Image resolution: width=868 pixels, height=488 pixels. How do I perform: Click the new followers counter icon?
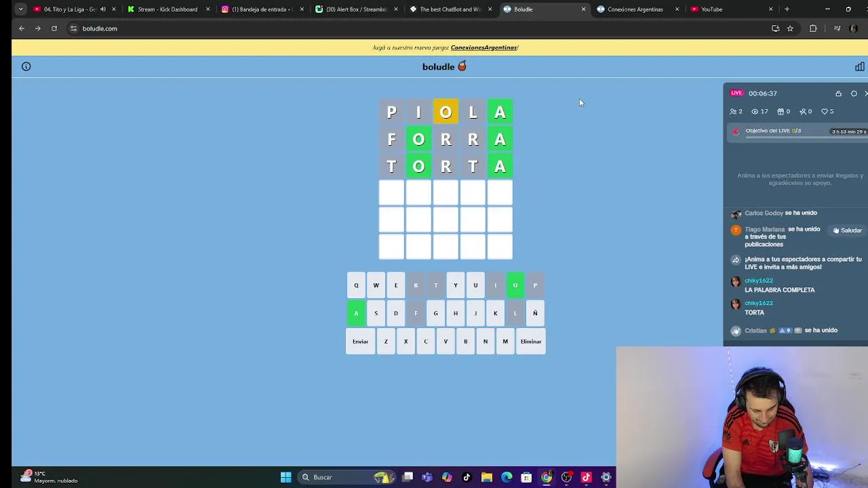803,112
